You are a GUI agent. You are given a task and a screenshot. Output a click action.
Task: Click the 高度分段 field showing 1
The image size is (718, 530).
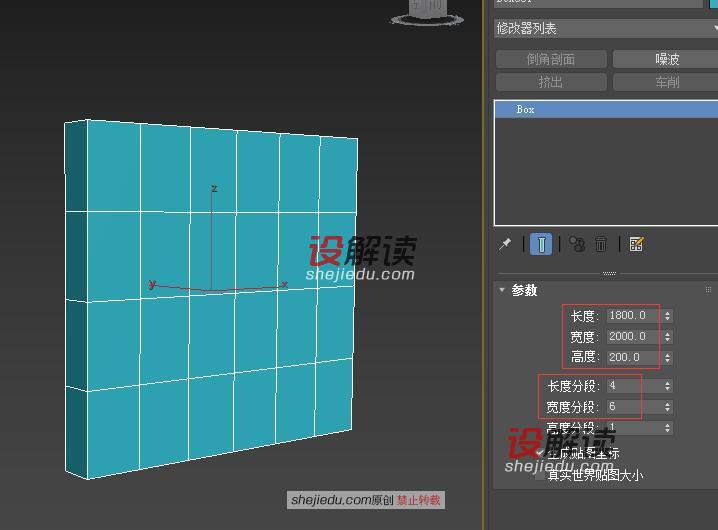coord(634,427)
